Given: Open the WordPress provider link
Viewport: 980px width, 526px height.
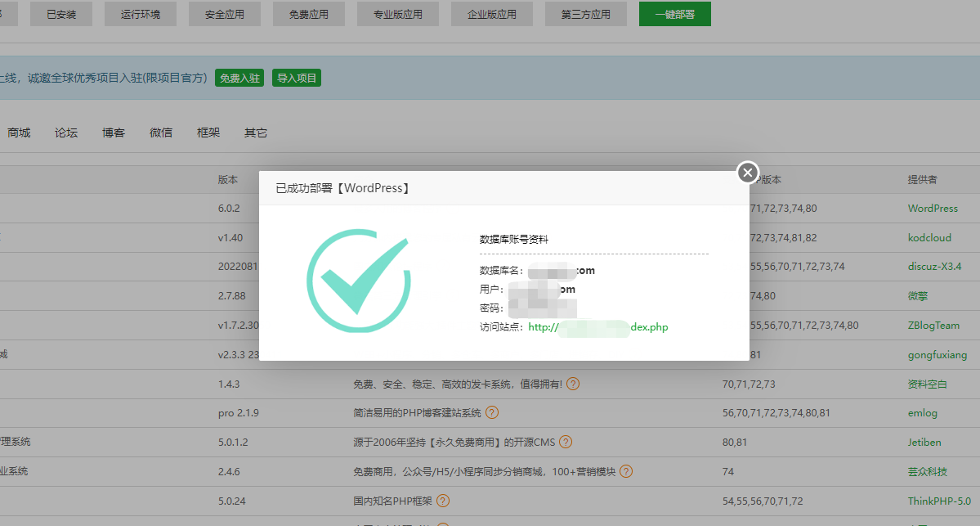Looking at the screenshot, I should pyautogui.click(x=933, y=209).
